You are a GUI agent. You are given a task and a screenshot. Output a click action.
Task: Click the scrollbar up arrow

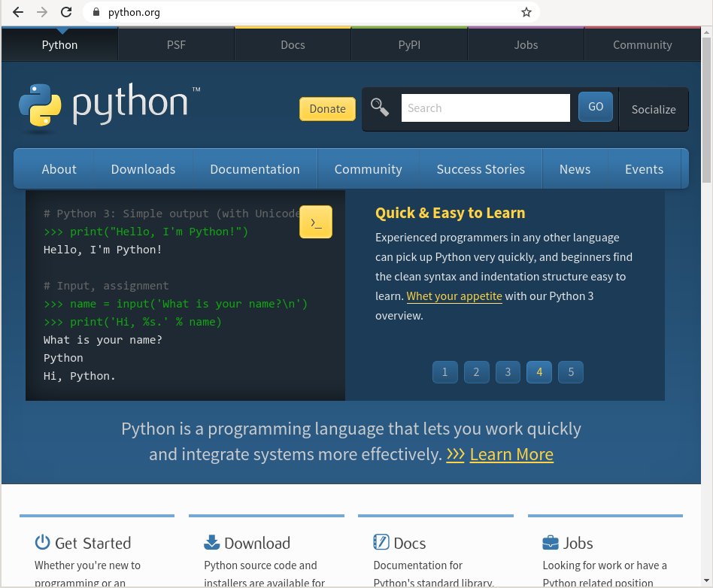click(x=706, y=32)
